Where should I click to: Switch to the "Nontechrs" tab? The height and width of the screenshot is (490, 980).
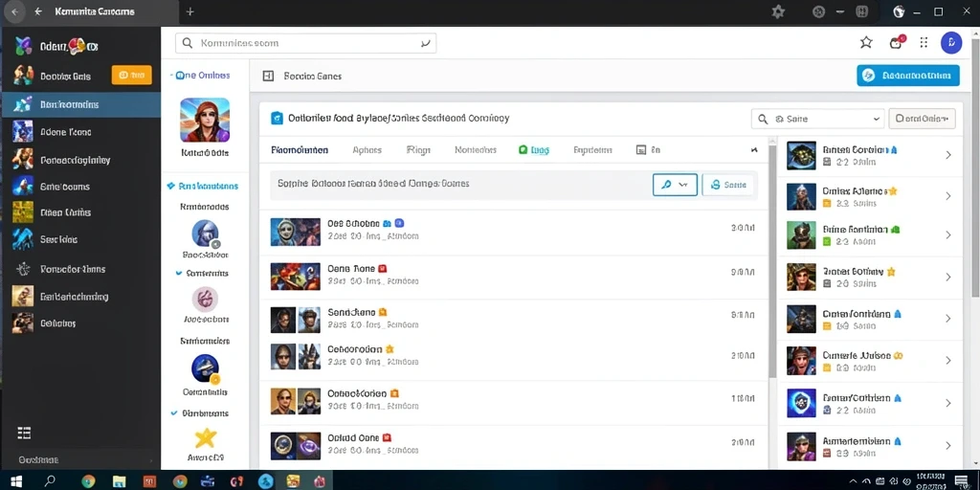pyautogui.click(x=476, y=150)
